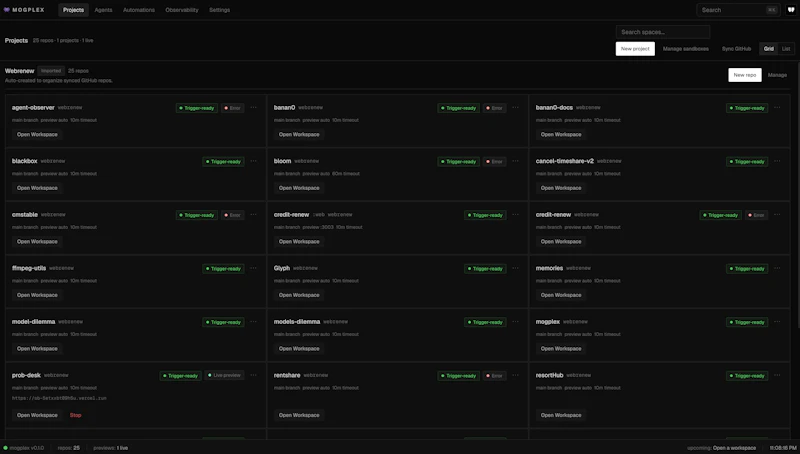Click Manage for the Webrenew project

777,75
